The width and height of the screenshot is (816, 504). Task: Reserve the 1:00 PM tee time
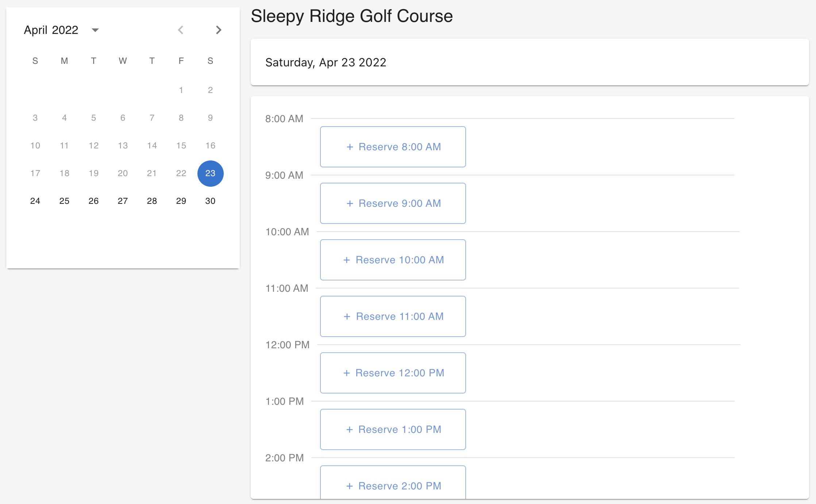coord(393,429)
